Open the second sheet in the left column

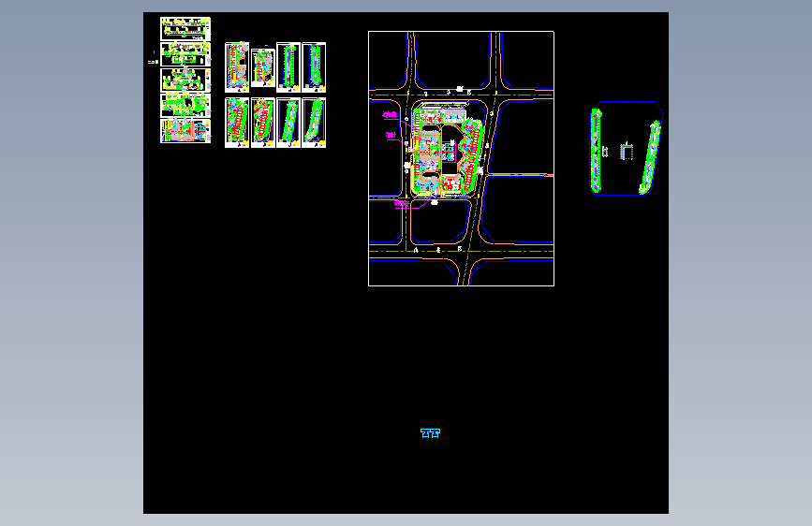click(185, 54)
